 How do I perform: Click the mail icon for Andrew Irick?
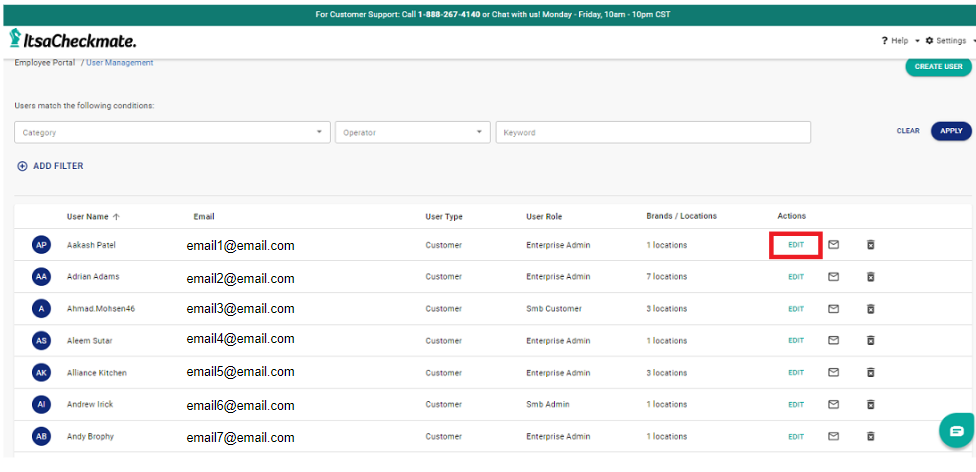(833, 405)
